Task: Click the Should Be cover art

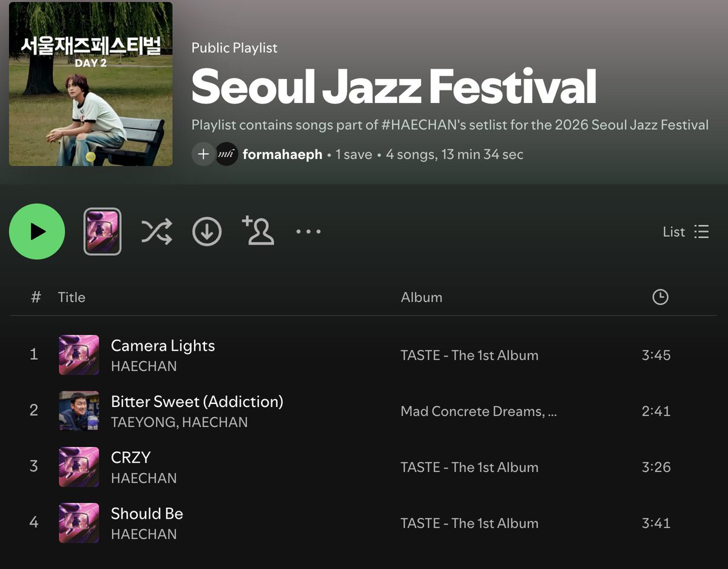Action: 79,523
